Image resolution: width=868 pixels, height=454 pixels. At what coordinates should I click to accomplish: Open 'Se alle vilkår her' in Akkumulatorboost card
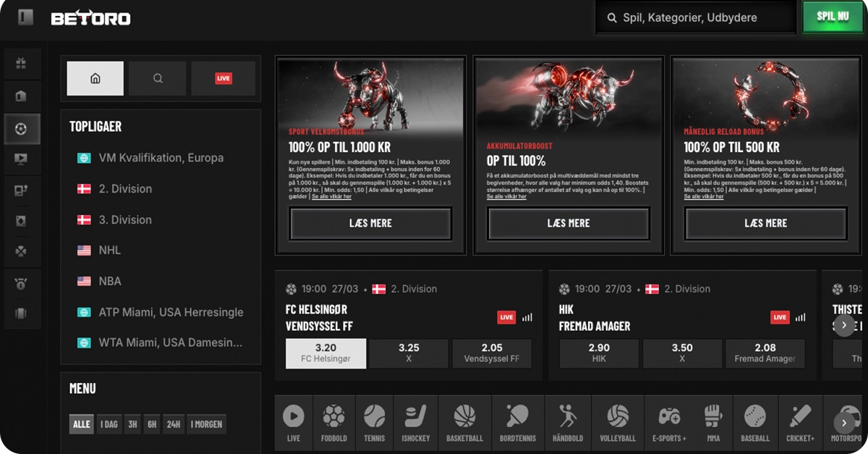[506, 197]
